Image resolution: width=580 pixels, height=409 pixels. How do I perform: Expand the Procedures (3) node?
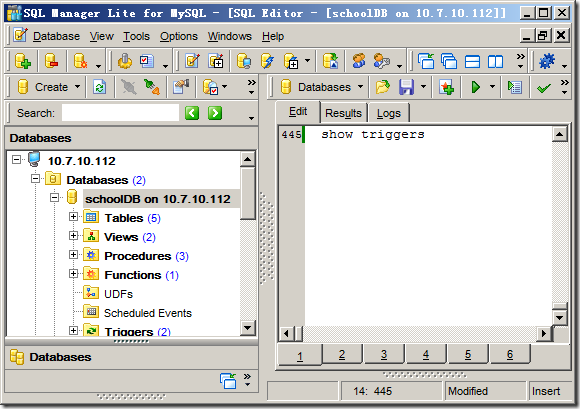pos(73,254)
